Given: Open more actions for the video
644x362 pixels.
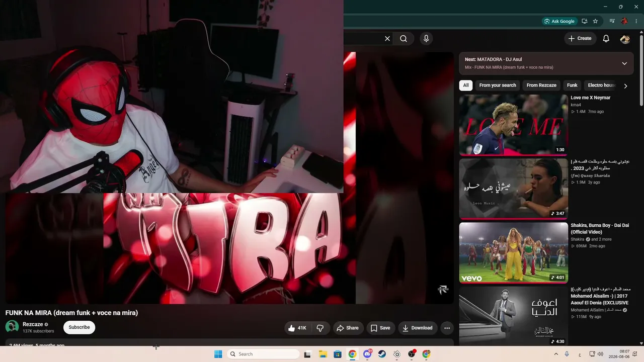Looking at the screenshot, I should [447, 328].
